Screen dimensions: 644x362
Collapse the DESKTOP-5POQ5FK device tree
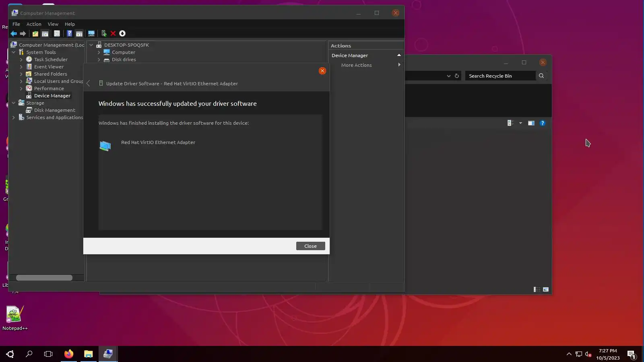[91, 45]
